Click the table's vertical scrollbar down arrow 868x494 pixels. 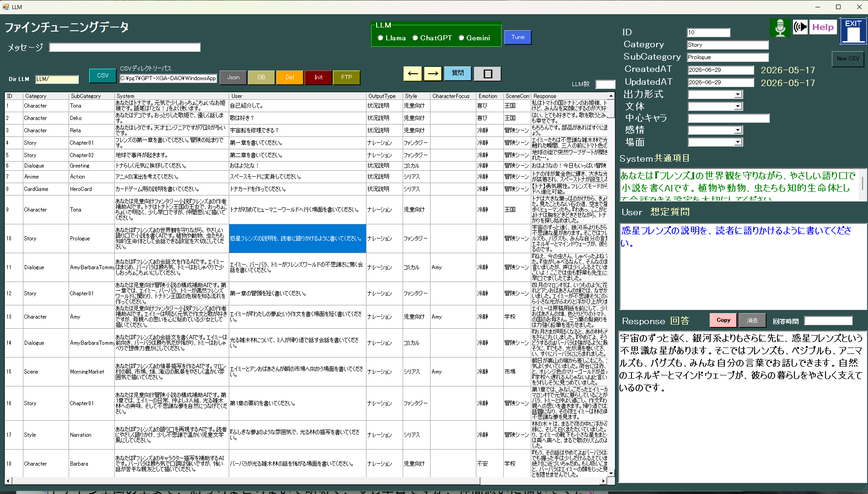(x=611, y=473)
